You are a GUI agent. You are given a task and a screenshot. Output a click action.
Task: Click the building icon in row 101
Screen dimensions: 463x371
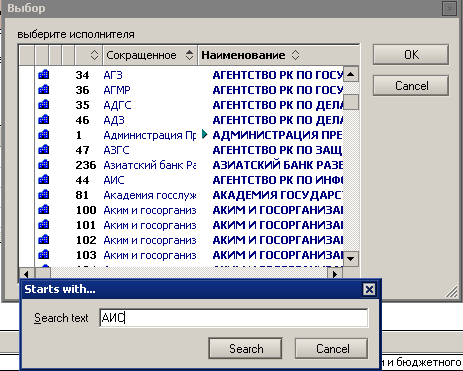click(x=44, y=224)
